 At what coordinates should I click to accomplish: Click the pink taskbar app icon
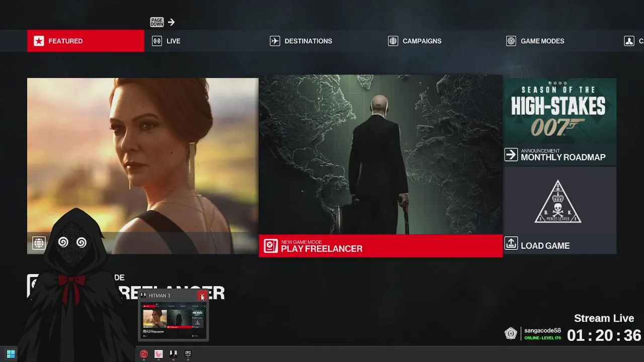(x=158, y=354)
